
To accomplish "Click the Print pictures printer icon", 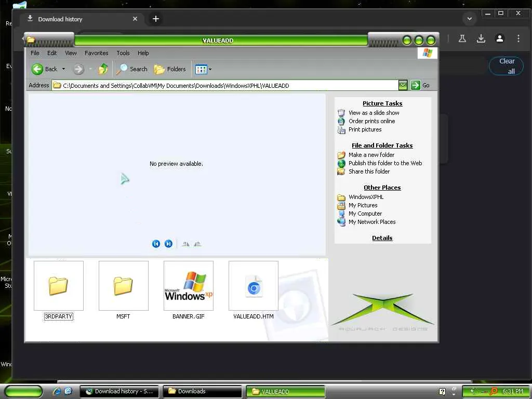I will click(x=341, y=129).
